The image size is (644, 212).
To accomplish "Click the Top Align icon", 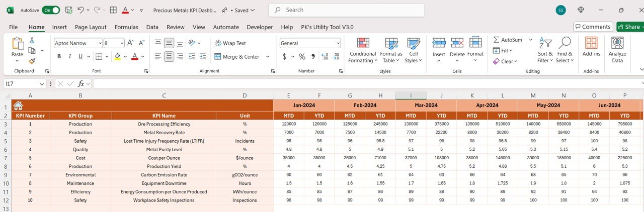I will [x=158, y=43].
